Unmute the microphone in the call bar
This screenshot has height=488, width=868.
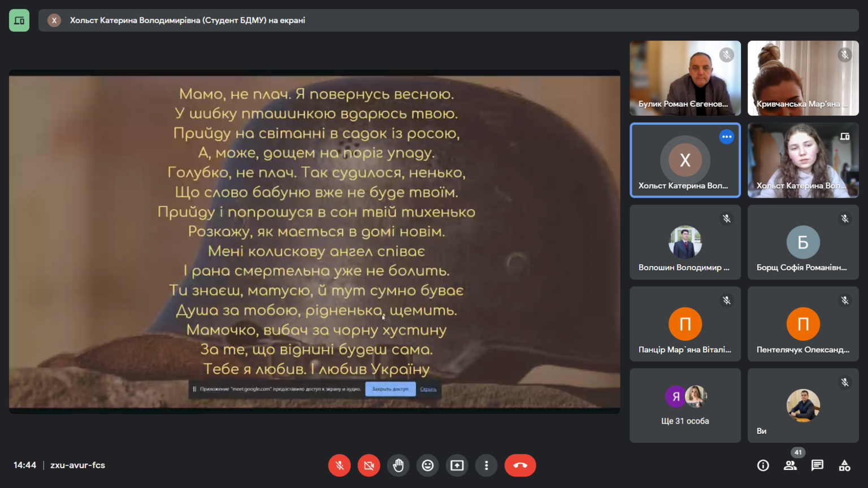(x=339, y=465)
